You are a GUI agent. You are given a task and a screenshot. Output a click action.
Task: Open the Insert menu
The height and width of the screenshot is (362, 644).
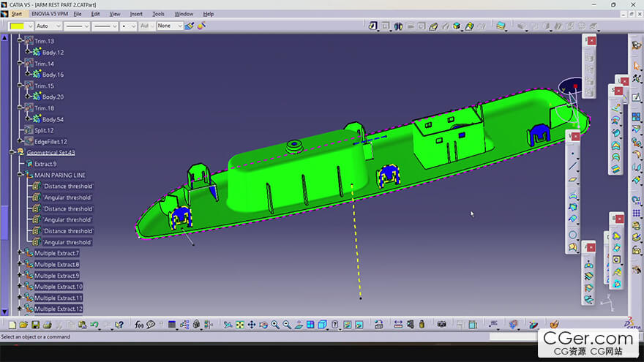(136, 14)
